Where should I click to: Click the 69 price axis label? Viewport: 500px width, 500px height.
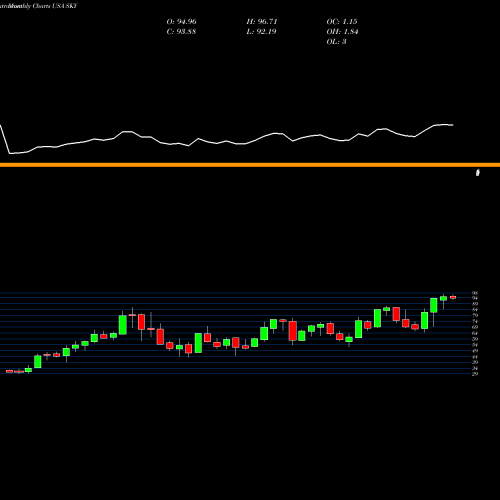coord(475,327)
